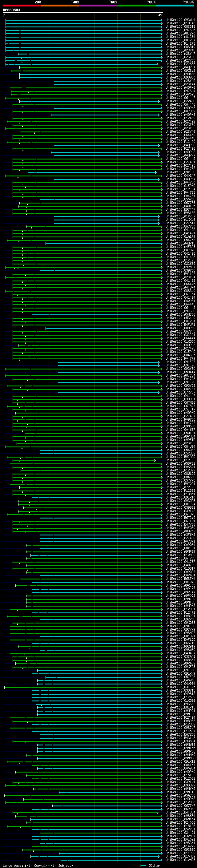Click the purple ~60% identity scale segment
The height and width of the screenshot is (868, 197).
(98, 6)
